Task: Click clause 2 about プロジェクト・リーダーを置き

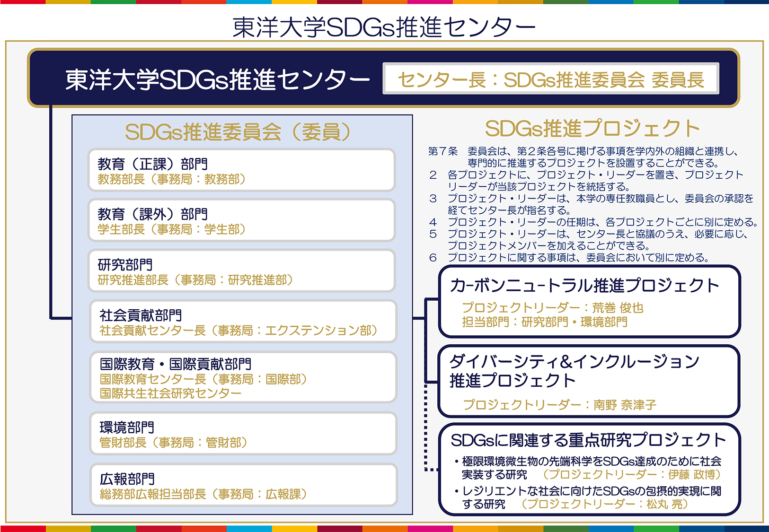Action: (x=586, y=181)
